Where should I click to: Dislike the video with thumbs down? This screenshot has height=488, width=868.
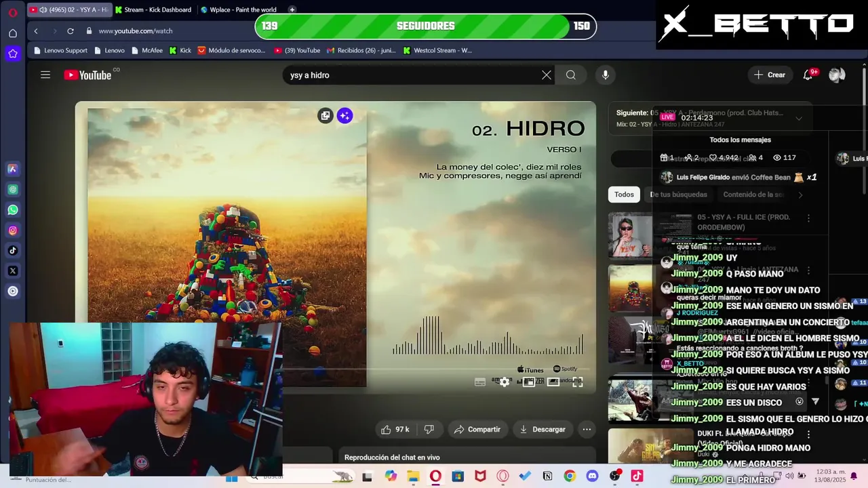point(429,429)
